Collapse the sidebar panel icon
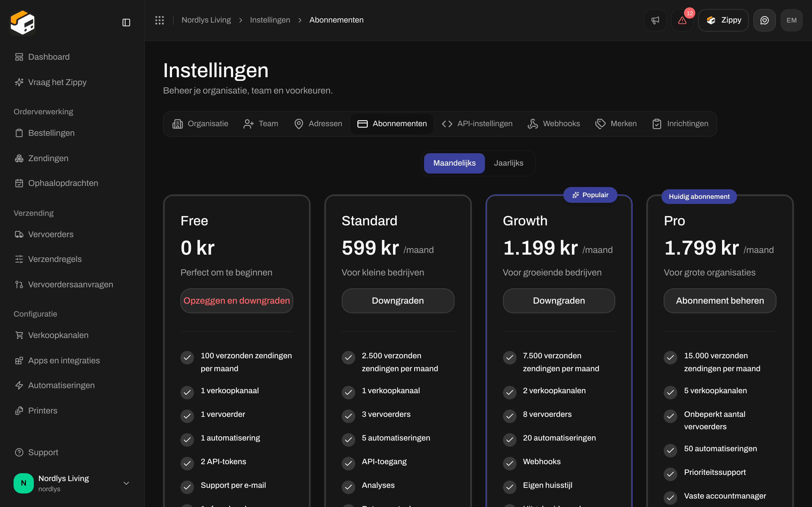The image size is (812, 507). pyautogui.click(x=126, y=23)
